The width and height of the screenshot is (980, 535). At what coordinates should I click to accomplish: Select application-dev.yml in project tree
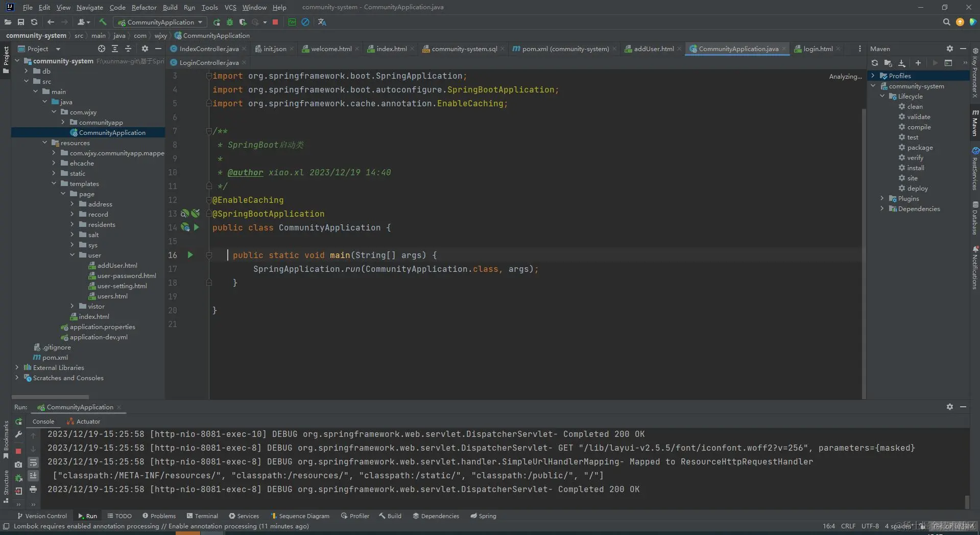tap(99, 337)
